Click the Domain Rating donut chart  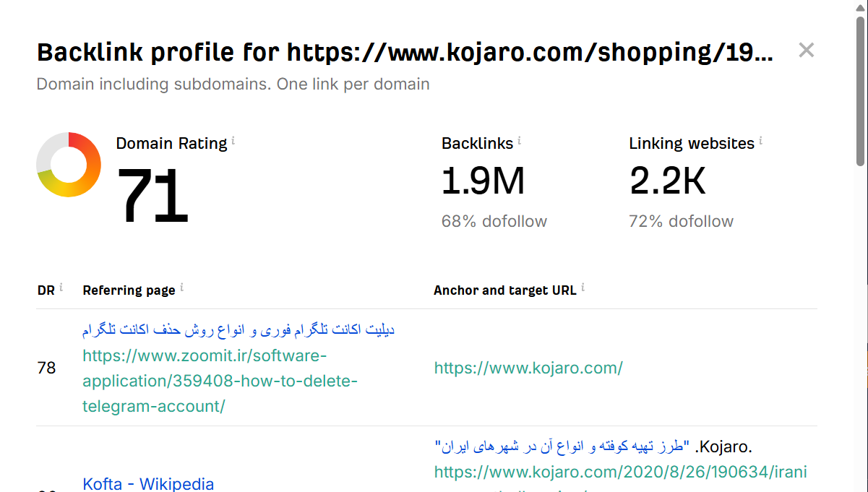click(69, 165)
